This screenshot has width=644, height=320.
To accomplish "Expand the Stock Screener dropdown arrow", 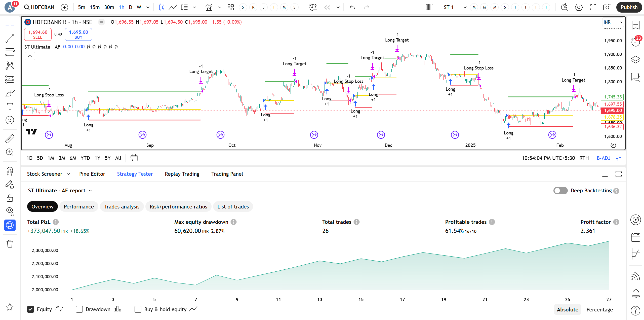I will click(x=68, y=174).
